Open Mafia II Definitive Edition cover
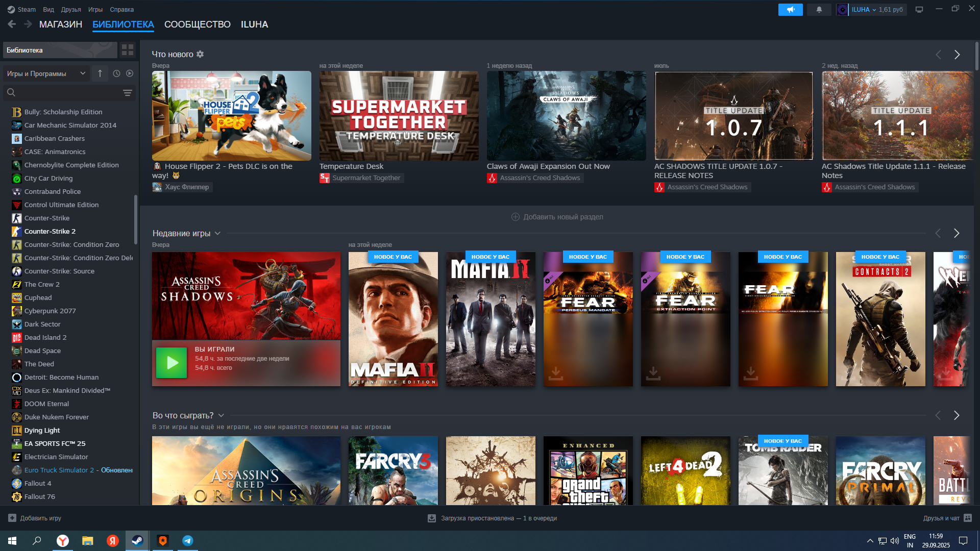Image resolution: width=980 pixels, height=551 pixels. click(393, 319)
